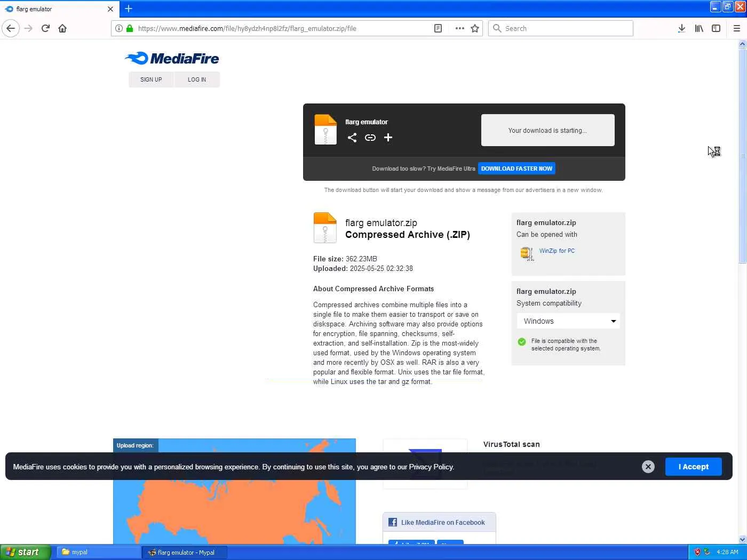The width and height of the screenshot is (747, 560).
Task: Click the scrollbar up arrow
Action: pyautogui.click(x=742, y=44)
